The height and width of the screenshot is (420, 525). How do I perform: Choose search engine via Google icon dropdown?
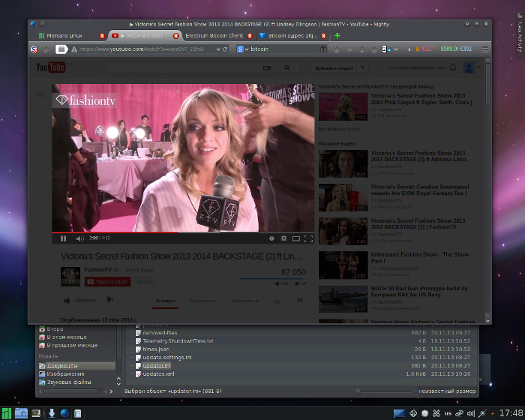coord(243,49)
